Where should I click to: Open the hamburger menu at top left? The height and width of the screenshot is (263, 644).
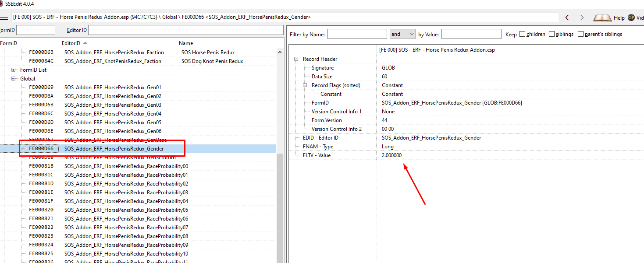4,18
